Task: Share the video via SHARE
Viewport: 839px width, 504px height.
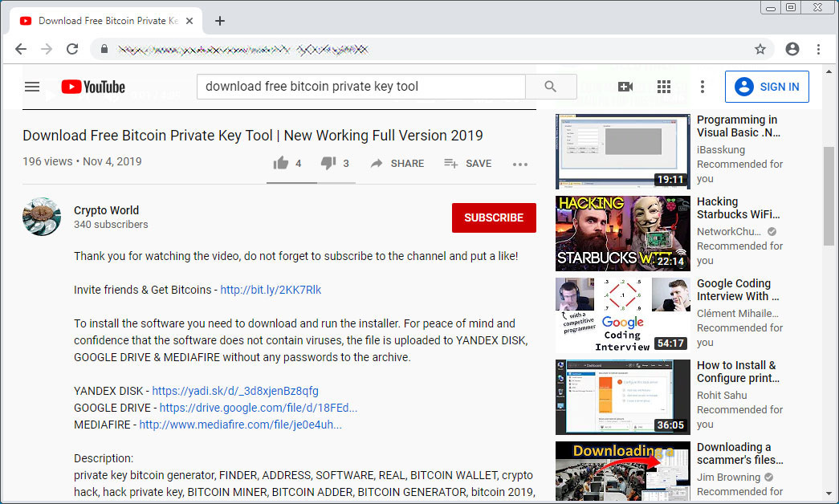Action: (x=397, y=164)
